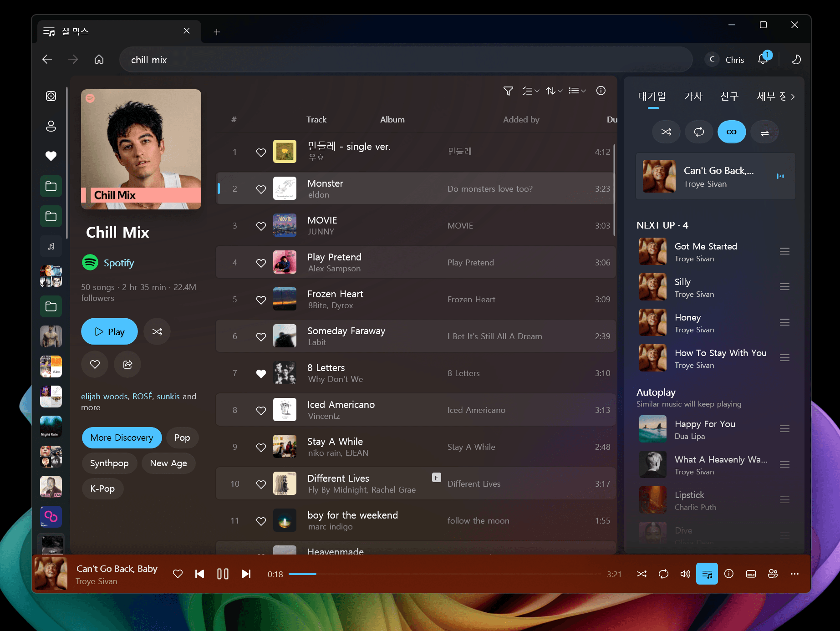Image resolution: width=840 pixels, height=631 pixels.
Task: Switch to the 세부 tab
Action: click(771, 97)
